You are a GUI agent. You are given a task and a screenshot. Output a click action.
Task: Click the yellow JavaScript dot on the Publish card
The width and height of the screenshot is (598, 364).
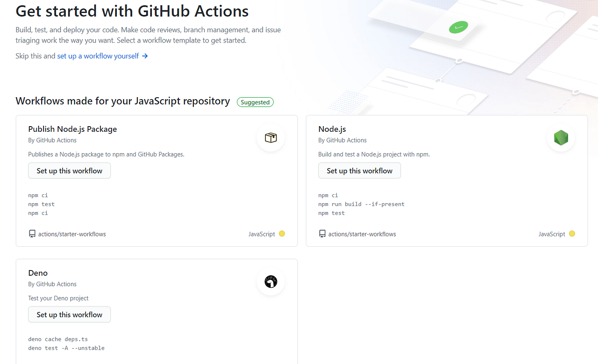(282, 234)
